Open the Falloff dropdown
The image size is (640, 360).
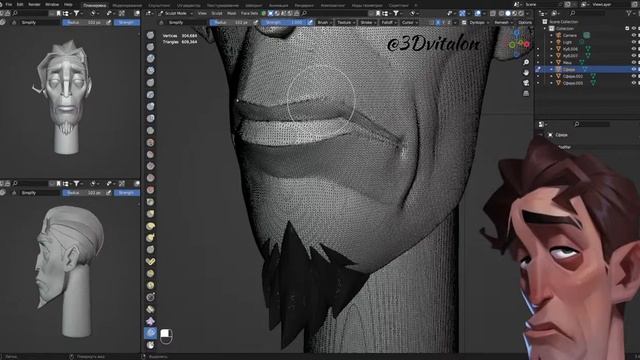click(x=388, y=22)
